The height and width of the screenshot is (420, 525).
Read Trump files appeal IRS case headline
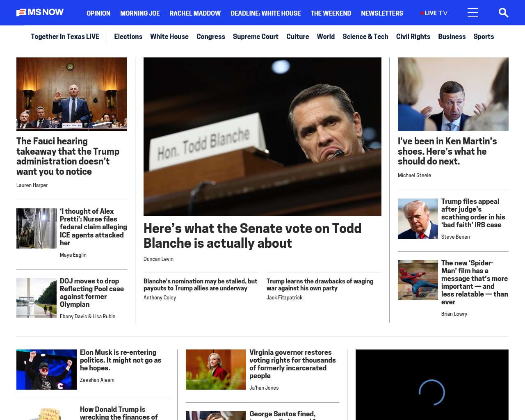(473, 213)
